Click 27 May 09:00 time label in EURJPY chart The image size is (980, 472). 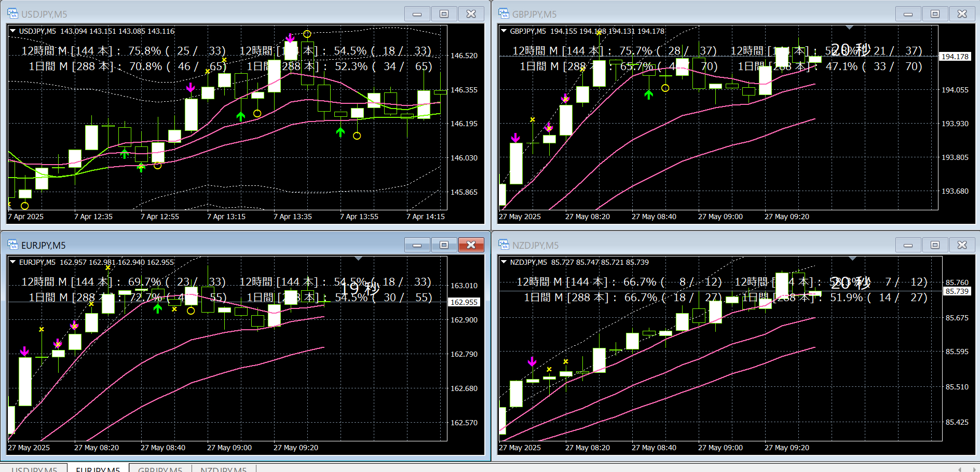tap(229, 448)
